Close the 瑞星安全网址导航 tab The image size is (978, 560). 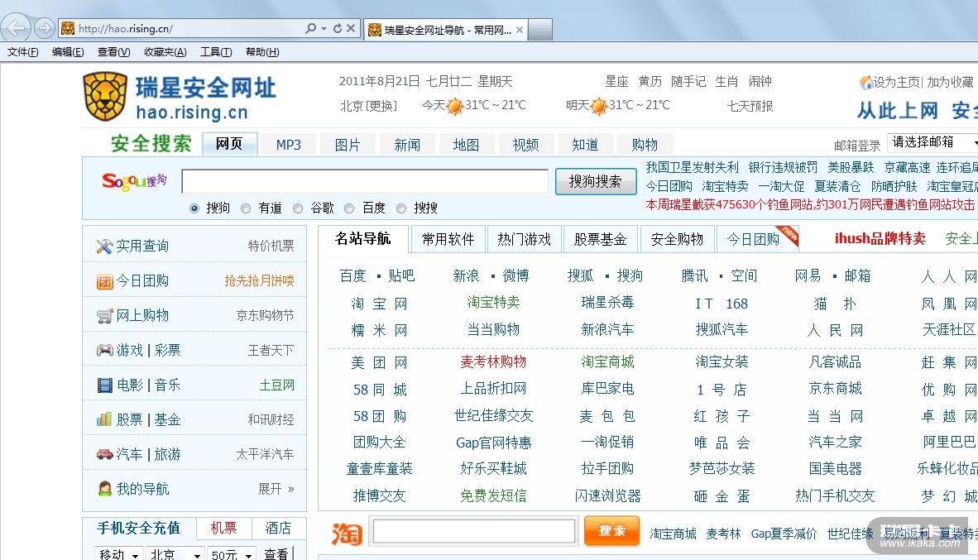pos(519,29)
